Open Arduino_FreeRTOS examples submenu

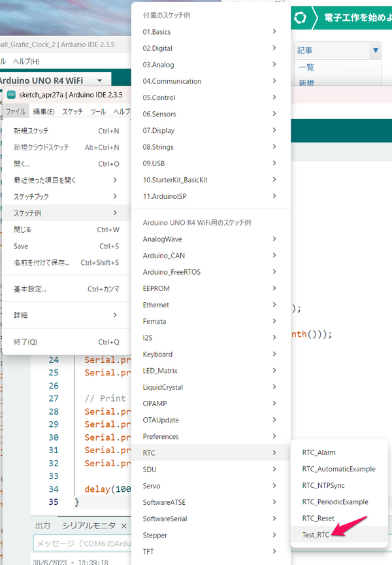click(x=210, y=272)
